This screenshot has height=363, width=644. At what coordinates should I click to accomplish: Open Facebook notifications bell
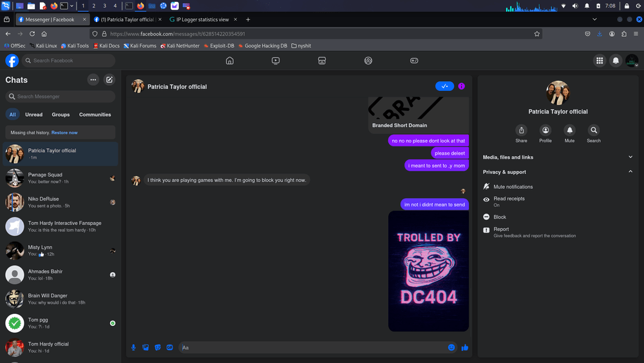click(x=616, y=61)
